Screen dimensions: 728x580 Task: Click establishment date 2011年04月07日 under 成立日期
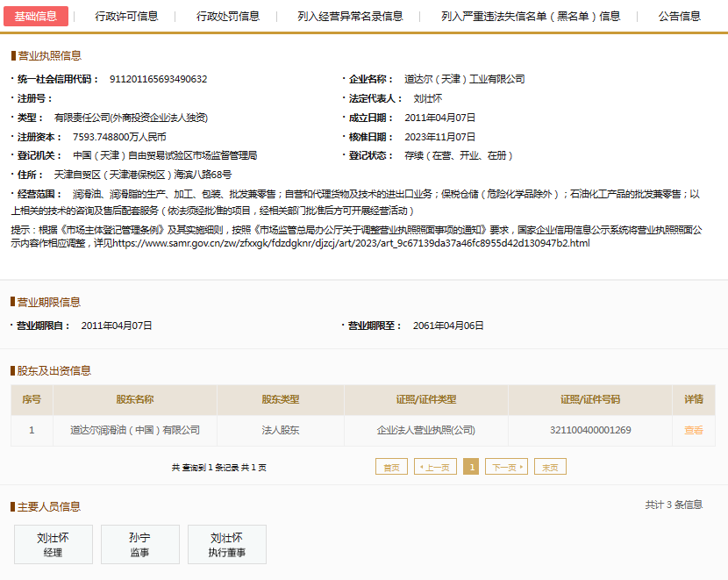(439, 118)
